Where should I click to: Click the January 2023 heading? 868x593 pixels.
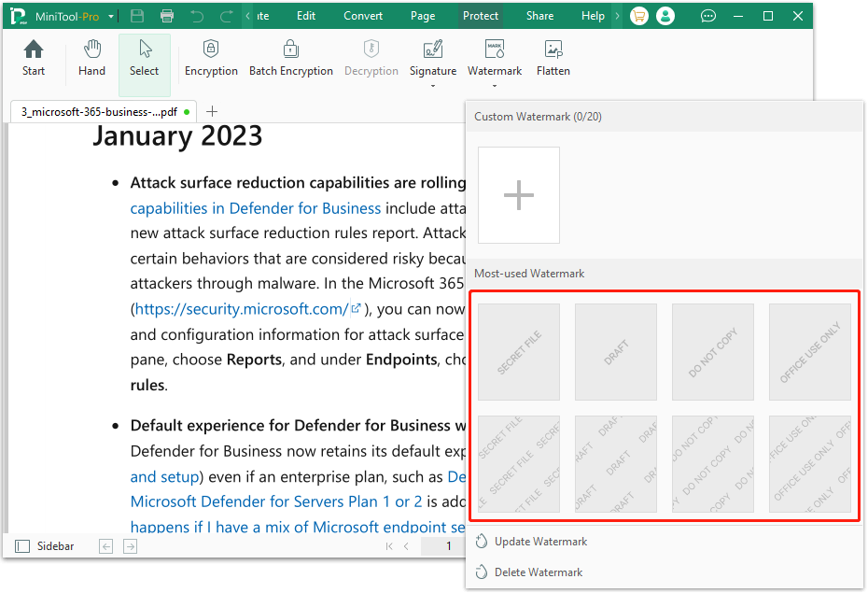177,136
